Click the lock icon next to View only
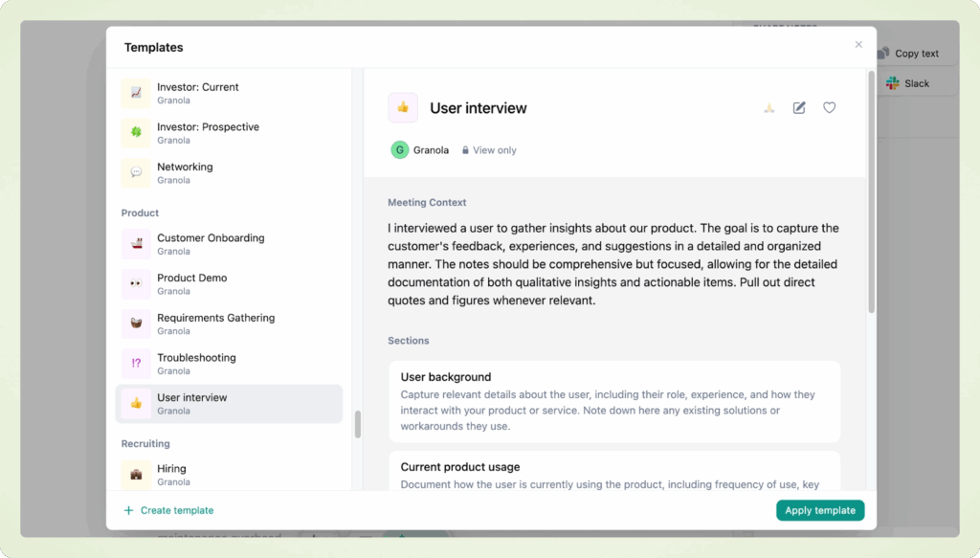980x558 pixels. pos(466,150)
